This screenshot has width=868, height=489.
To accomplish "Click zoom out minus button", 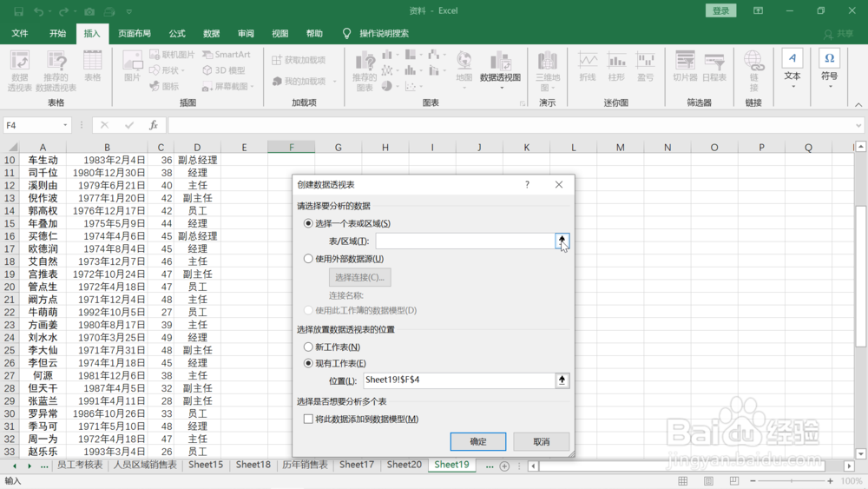I will [x=753, y=480].
